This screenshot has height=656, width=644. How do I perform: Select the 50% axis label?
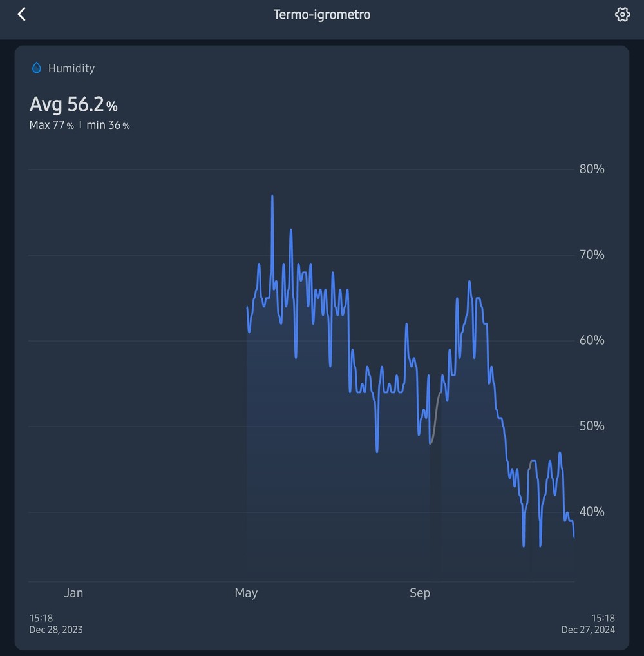click(x=592, y=426)
